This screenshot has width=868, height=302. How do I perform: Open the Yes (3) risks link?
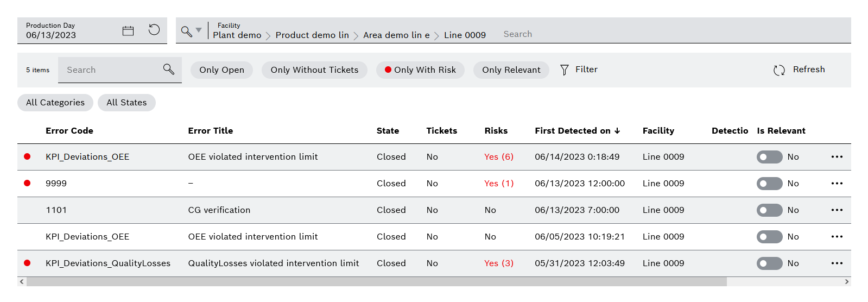point(499,263)
